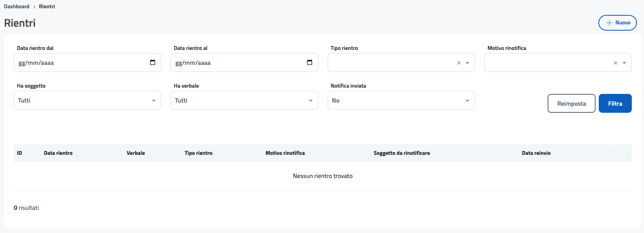Clear the Motivo rinotifica selection

click(x=616, y=63)
